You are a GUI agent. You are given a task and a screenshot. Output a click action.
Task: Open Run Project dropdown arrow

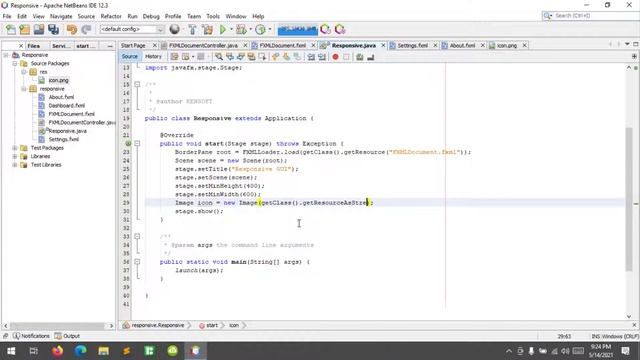[x=231, y=29]
